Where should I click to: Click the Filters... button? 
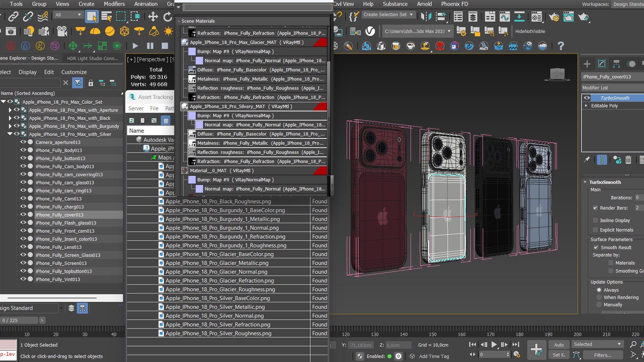coord(603,355)
